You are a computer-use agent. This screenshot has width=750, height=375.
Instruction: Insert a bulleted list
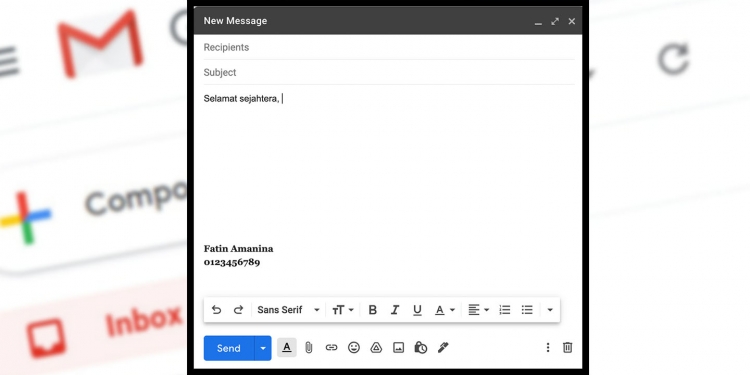pyautogui.click(x=527, y=310)
